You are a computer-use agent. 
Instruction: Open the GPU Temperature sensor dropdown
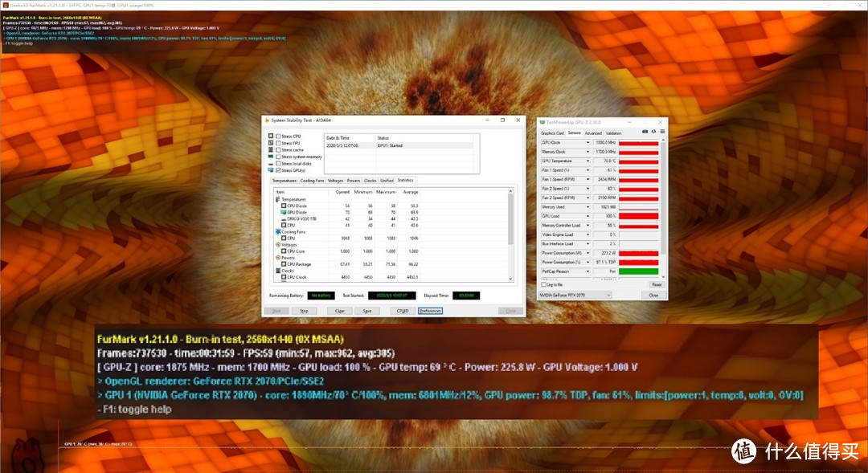pyautogui.click(x=588, y=161)
